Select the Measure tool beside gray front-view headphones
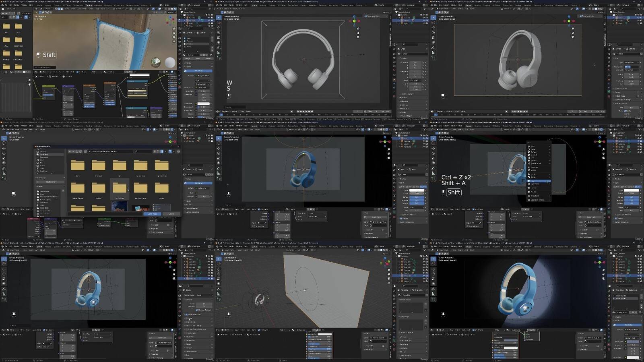 click(219, 52)
